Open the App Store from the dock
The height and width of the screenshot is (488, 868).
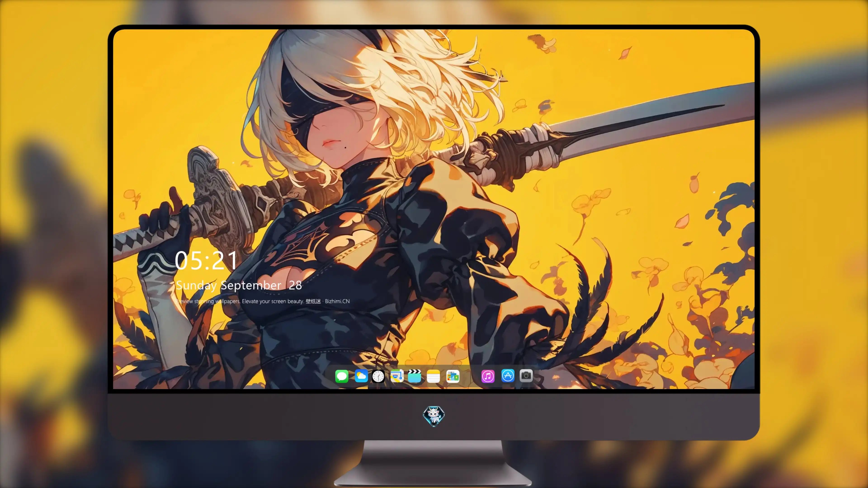click(507, 375)
